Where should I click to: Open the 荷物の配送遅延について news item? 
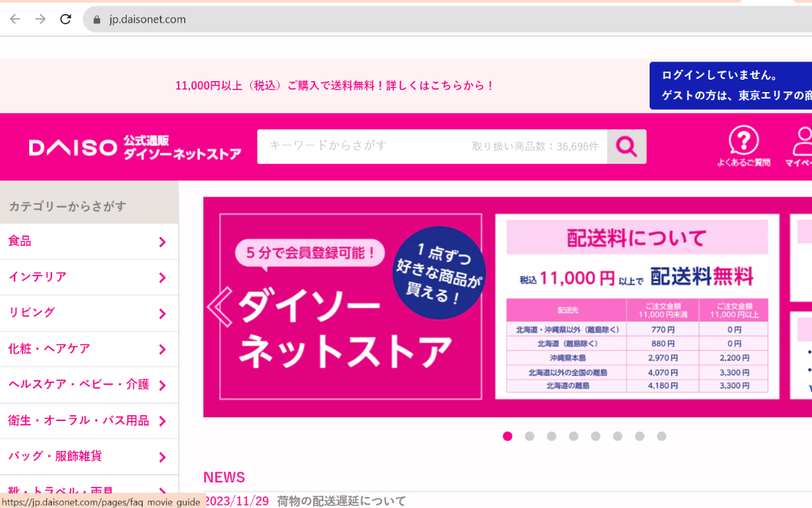tap(342, 501)
